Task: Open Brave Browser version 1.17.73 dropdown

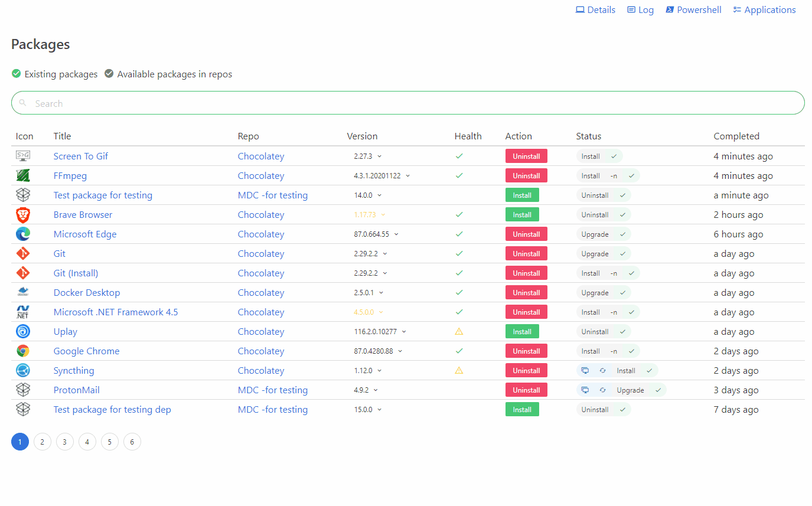Action: click(370, 214)
